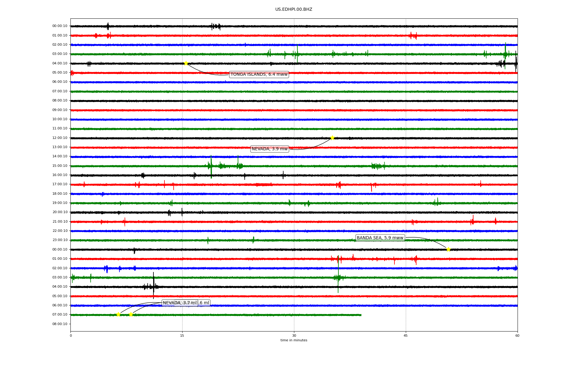Click the 10:00:10 time label
Screen dimensions: 588x368
60,119
